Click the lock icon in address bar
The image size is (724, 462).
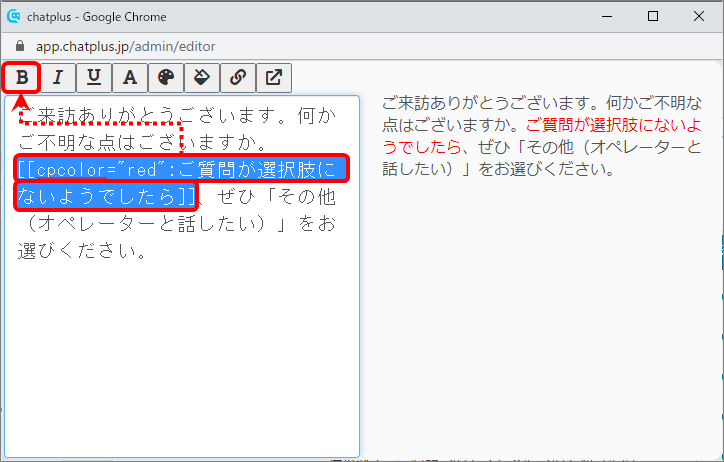coord(19,46)
